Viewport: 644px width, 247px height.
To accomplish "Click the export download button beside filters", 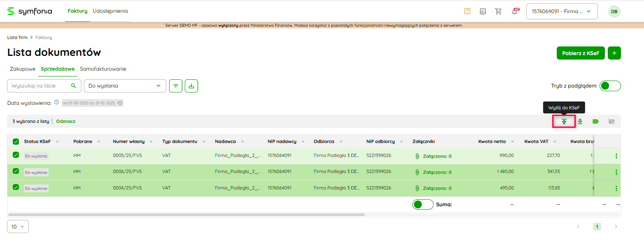I will coord(191,86).
